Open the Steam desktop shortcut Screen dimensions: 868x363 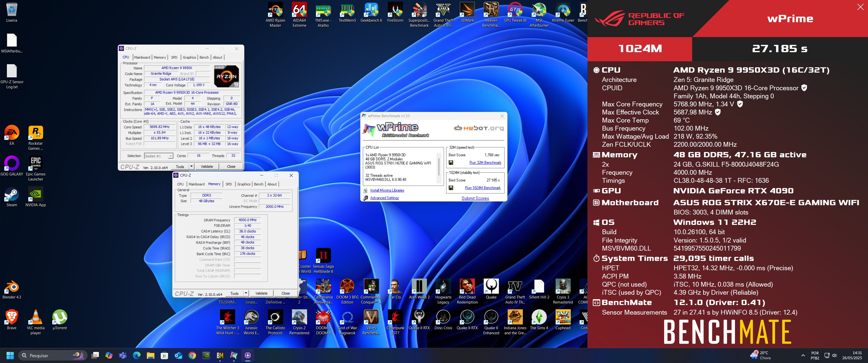pyautogui.click(x=12, y=197)
